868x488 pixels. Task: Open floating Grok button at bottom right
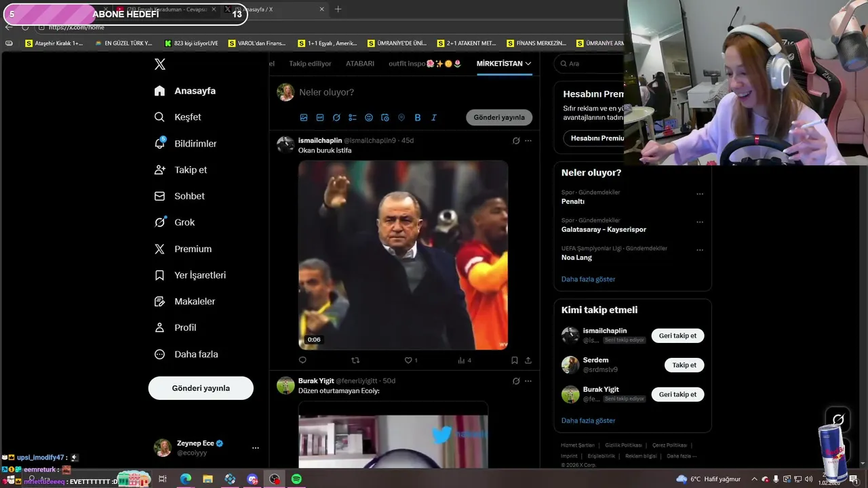click(x=838, y=420)
